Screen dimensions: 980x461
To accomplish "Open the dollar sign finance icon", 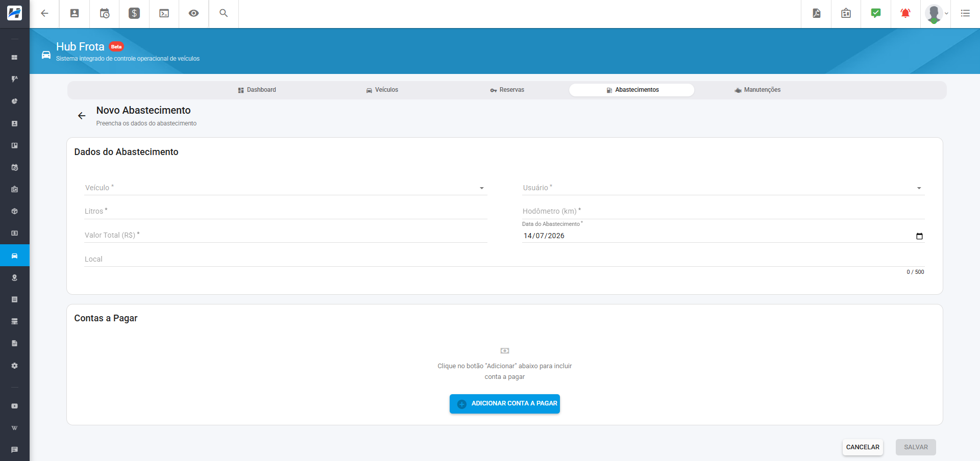I will 134,13.
